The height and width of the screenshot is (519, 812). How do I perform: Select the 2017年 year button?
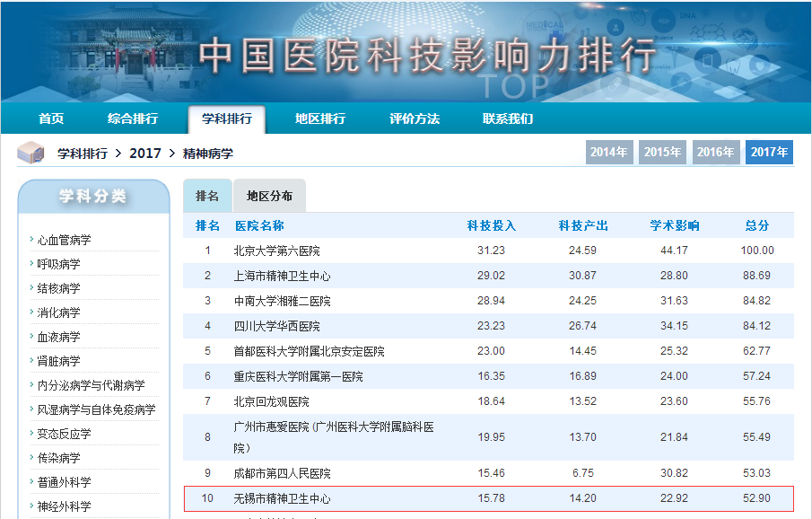point(769,153)
